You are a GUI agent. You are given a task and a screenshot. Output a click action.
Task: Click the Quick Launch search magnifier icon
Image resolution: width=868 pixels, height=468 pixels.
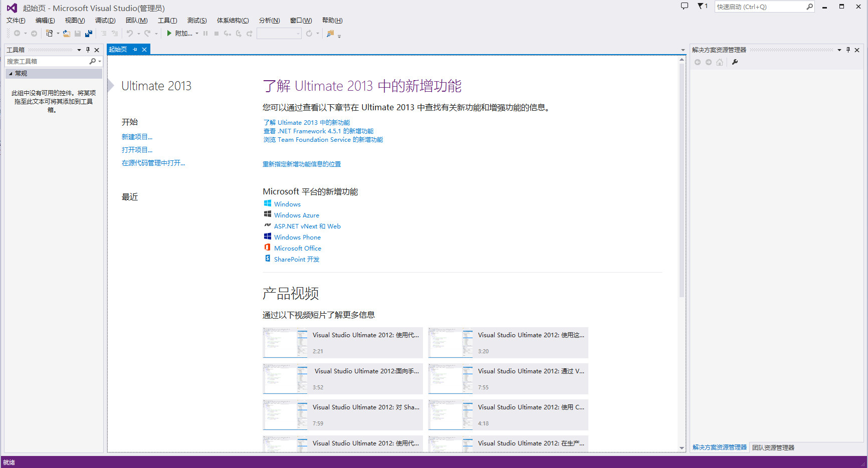click(x=809, y=7)
